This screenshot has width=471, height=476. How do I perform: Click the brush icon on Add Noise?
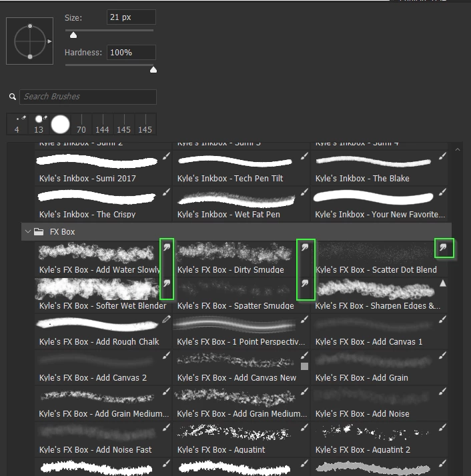pyautogui.click(x=442, y=391)
